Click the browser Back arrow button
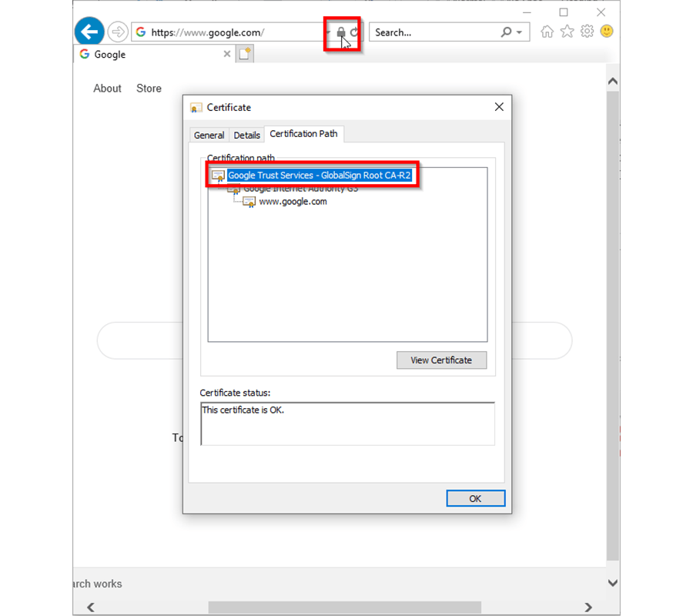693x616 pixels. tap(90, 32)
